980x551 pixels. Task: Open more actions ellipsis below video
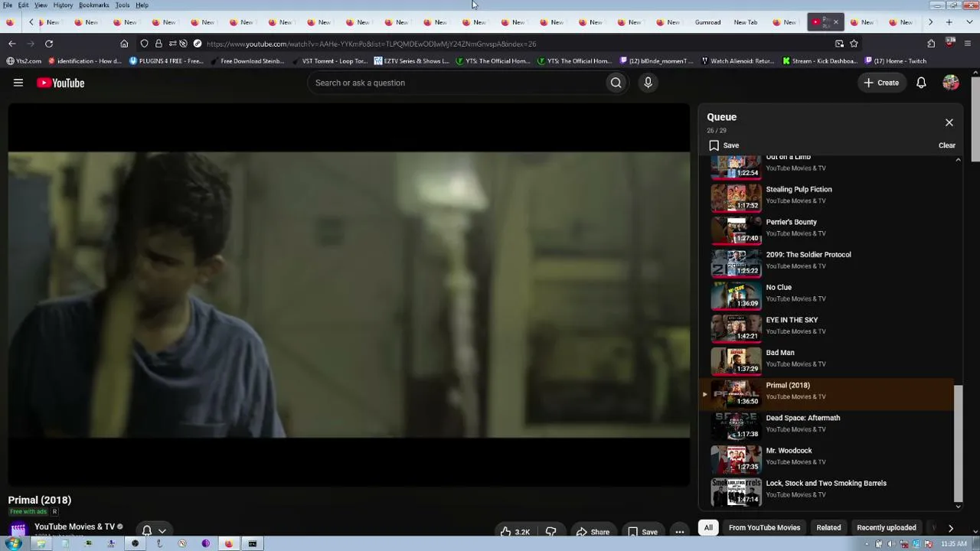(679, 532)
